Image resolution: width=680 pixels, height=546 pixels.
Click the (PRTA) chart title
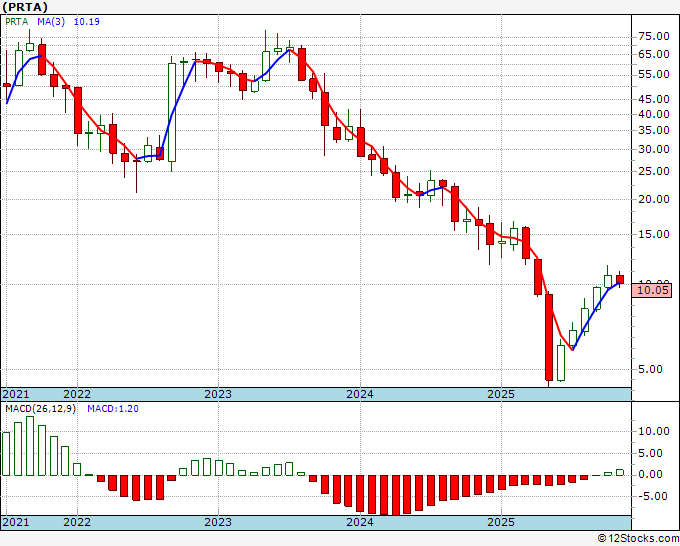click(25, 7)
